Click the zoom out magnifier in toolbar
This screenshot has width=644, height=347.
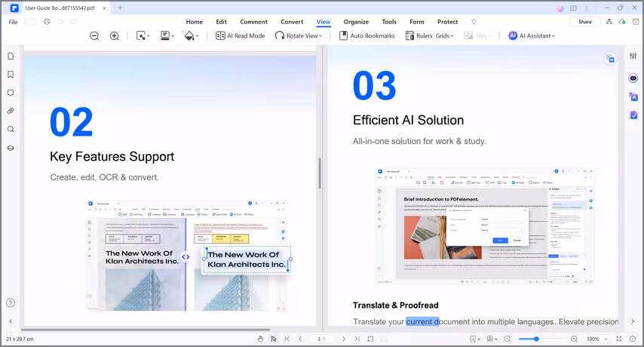click(94, 35)
